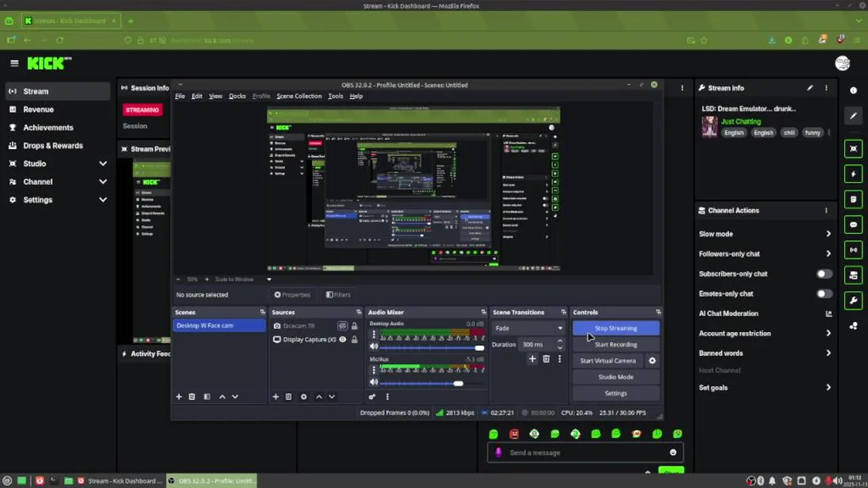Edit stream info with the pencil icon
Screen dimensions: 868x488
pos(810,88)
